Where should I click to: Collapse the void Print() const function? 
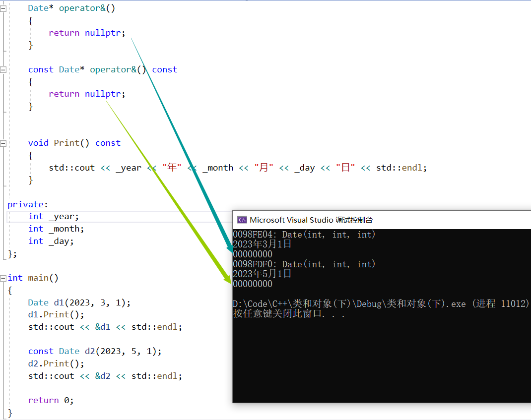point(3,143)
